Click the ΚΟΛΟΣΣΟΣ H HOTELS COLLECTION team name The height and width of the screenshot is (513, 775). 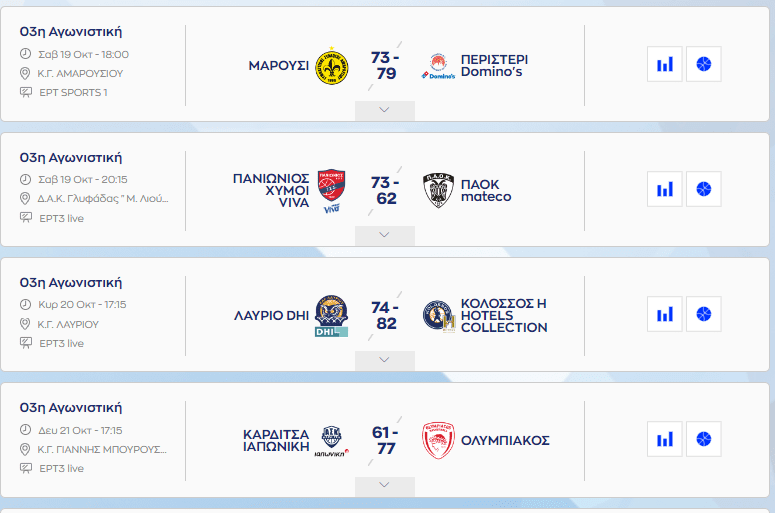pyautogui.click(x=504, y=315)
